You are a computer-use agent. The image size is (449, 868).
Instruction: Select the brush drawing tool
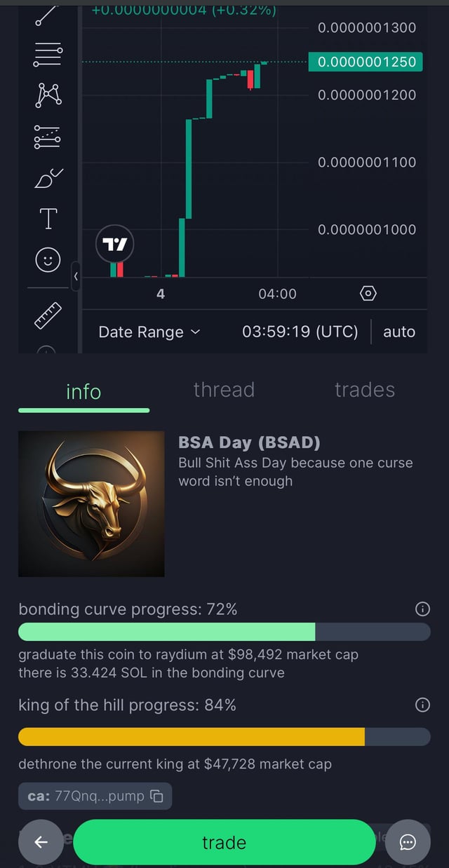48,179
